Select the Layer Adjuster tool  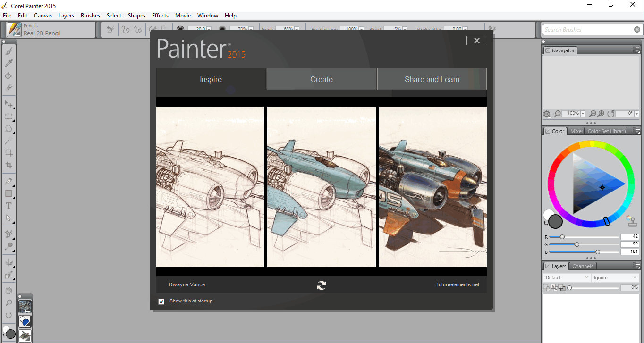8,103
